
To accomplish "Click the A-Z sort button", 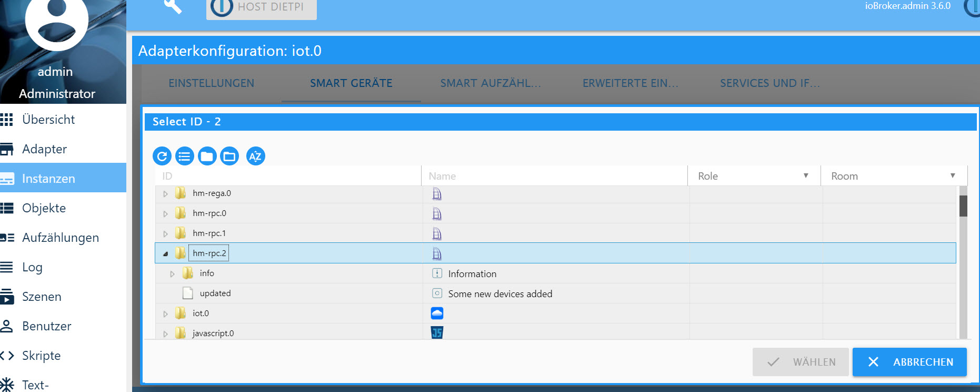I will (256, 156).
